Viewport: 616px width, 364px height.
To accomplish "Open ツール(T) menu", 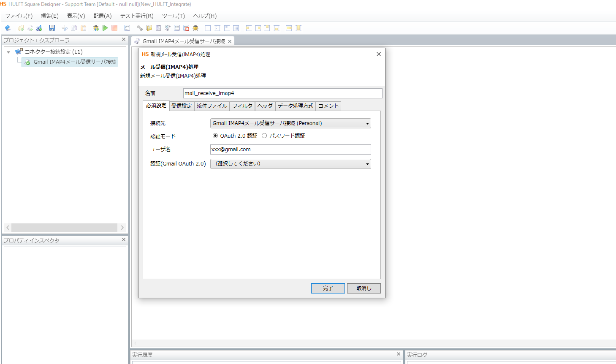I will [x=174, y=16].
